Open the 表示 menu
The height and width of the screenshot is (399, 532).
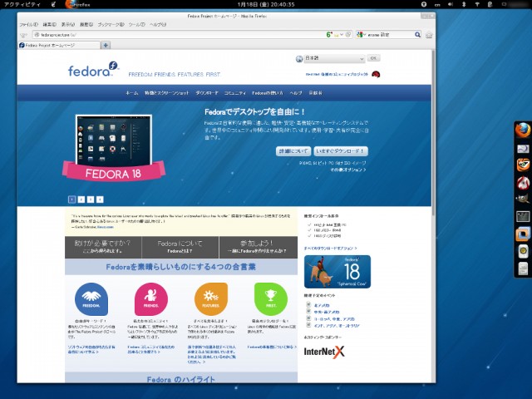click(68, 24)
